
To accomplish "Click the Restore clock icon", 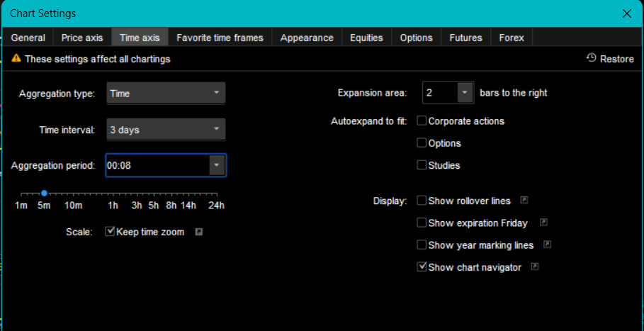I will 592,58.
